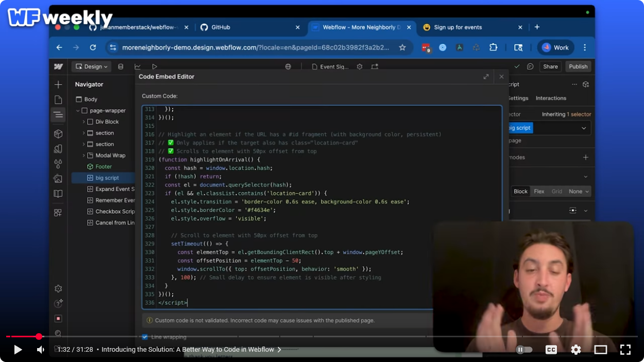Click the Share button
644x362 pixels.
(x=550, y=66)
